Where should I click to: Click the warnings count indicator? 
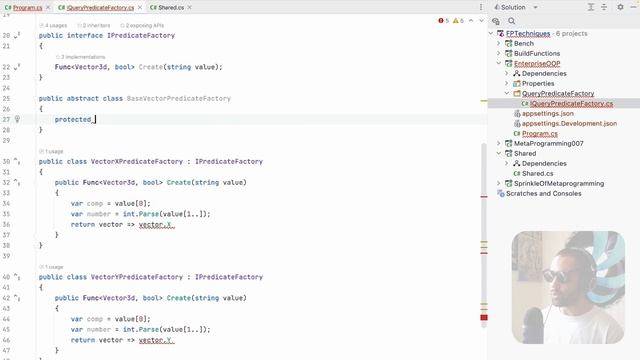coord(458,20)
